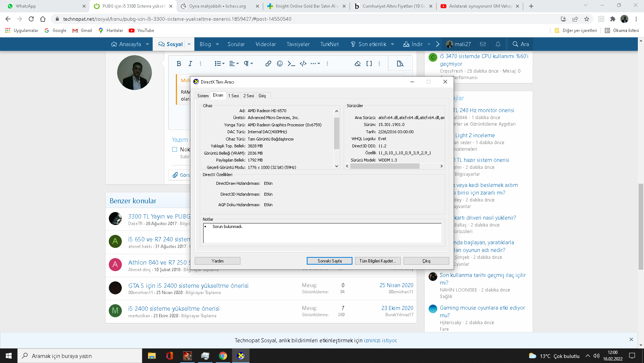
Task: Open the inbox envelope icon in the forum navbar
Action: point(483,44)
